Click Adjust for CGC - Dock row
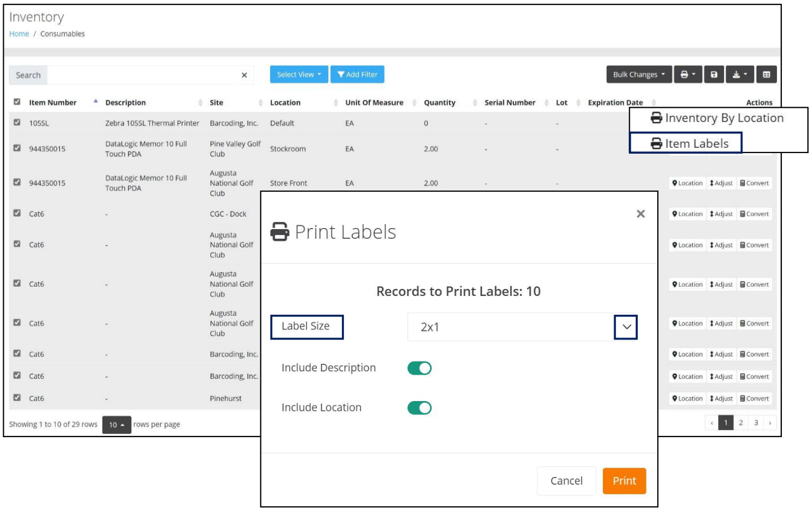Viewport: 812px width, 511px height. 721,214
